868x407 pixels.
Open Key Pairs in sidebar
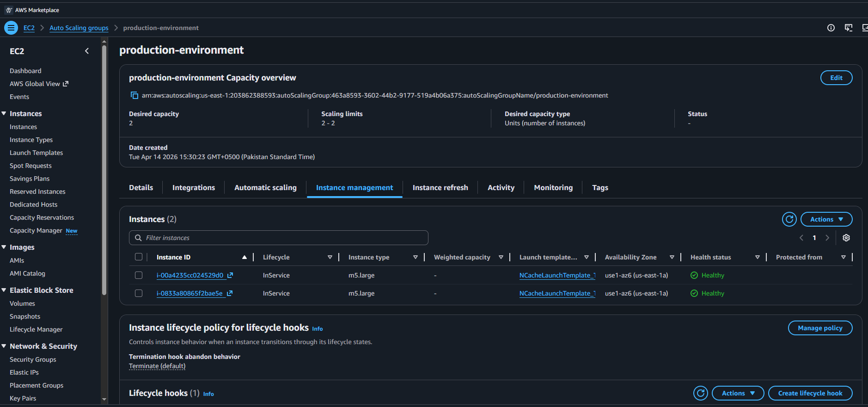[23, 398]
